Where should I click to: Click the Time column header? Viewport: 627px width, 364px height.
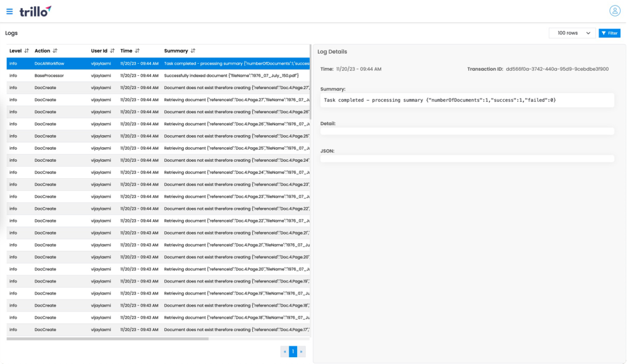pyautogui.click(x=126, y=51)
